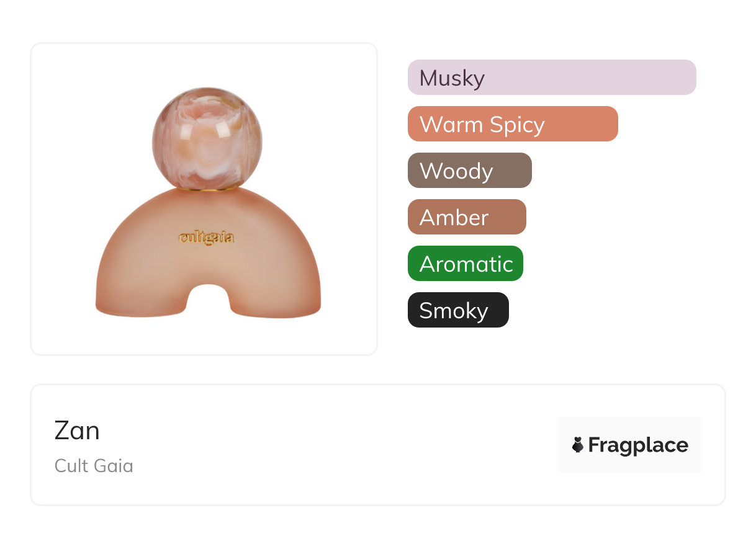The width and height of the screenshot is (756, 536).
Task: Click the gold collar ring beneath the sphere cap
Action: (x=207, y=188)
